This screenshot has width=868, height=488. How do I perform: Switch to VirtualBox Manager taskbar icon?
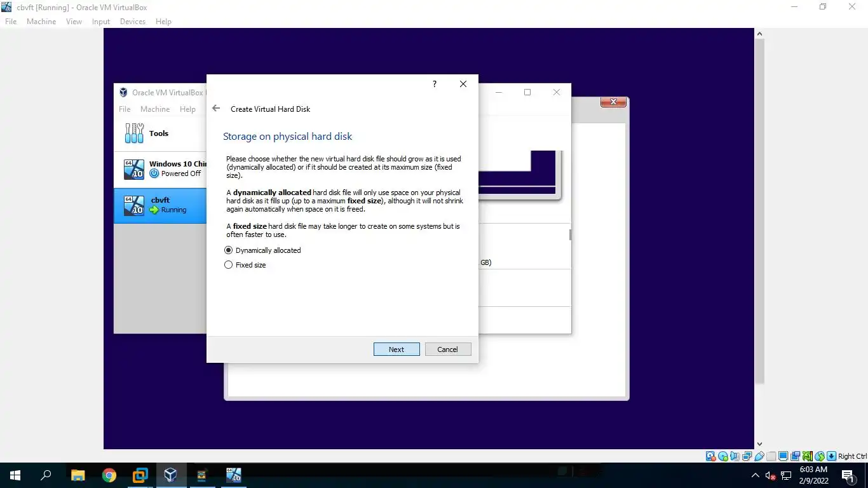tap(170, 475)
